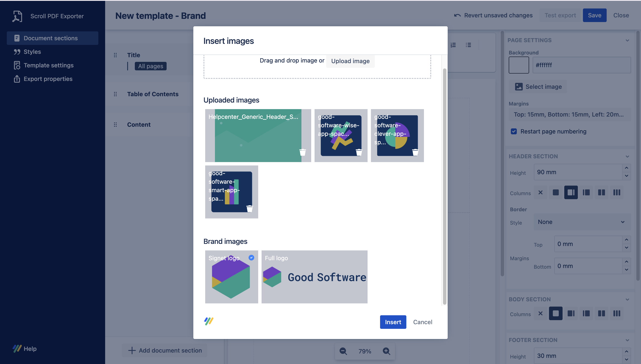This screenshot has height=364, width=641.
Task: Click the bulleted list toolbar icon
Action: pyautogui.click(x=468, y=45)
